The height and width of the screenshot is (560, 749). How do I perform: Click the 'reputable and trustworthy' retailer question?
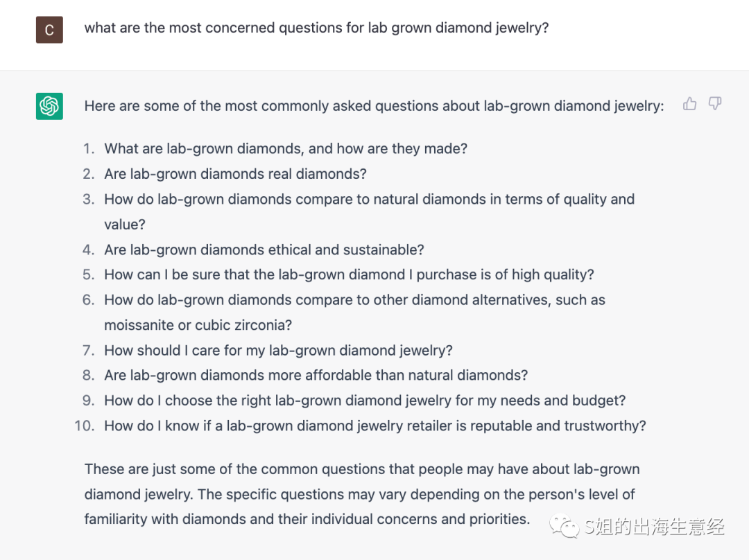tap(374, 426)
